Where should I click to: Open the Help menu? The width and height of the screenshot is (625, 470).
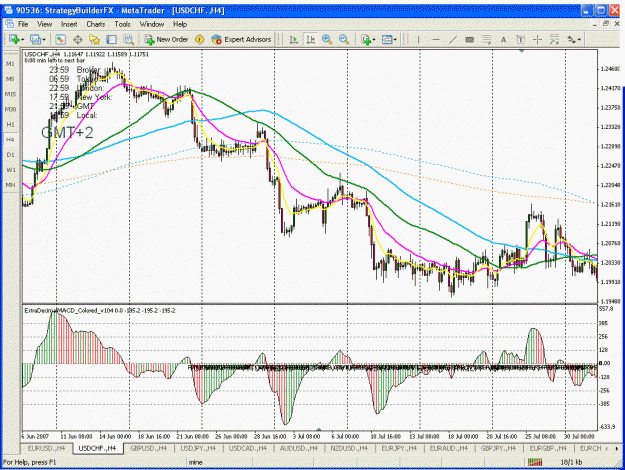point(180,24)
